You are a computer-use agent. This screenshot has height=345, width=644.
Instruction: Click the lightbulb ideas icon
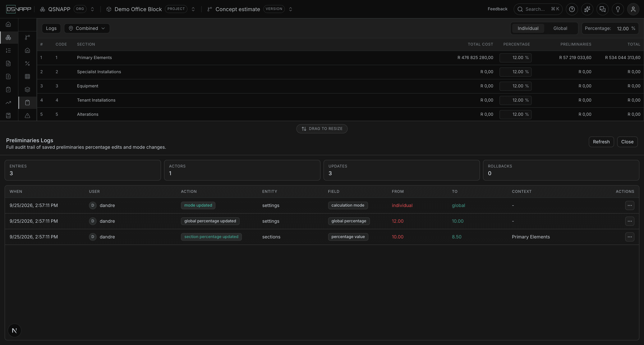(618, 9)
